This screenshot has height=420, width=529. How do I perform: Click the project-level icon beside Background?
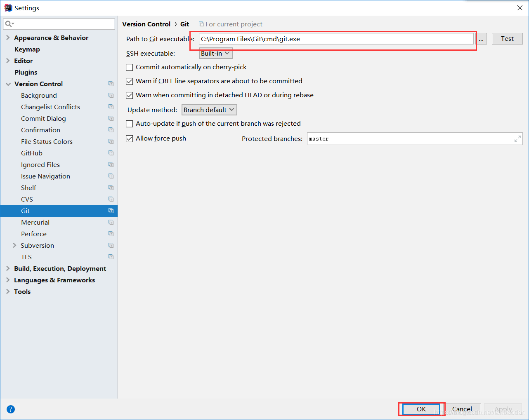point(111,95)
